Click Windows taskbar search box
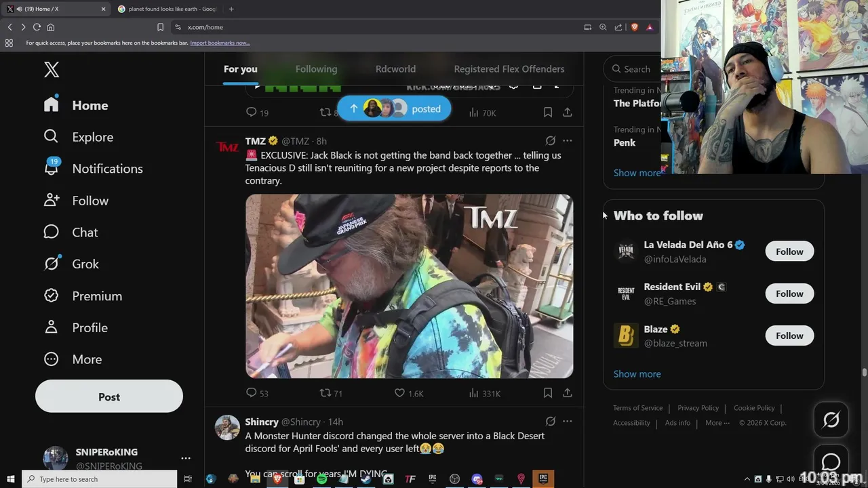The width and height of the screenshot is (868, 488). 100,479
